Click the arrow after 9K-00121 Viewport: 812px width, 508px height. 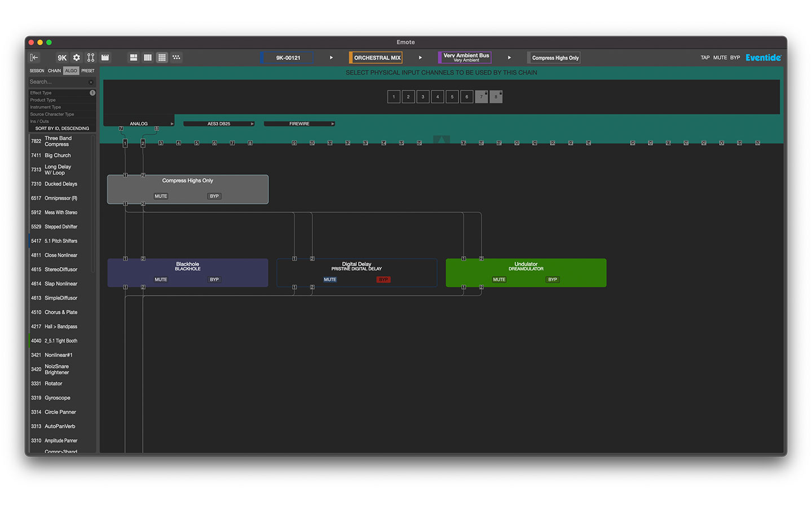point(331,58)
